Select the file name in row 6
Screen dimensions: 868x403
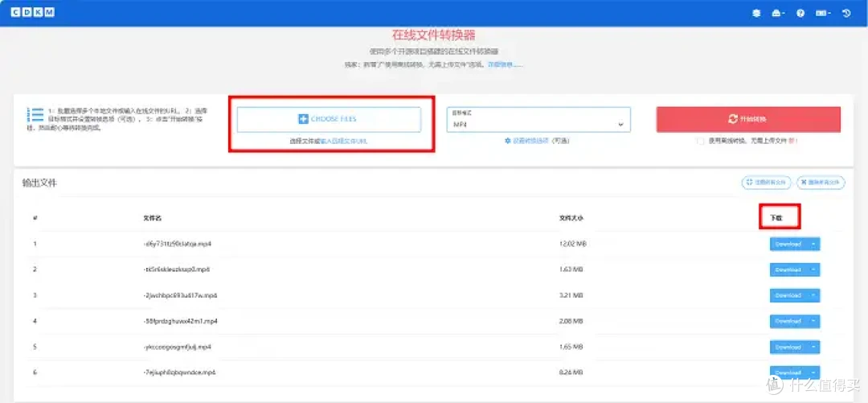click(x=178, y=372)
